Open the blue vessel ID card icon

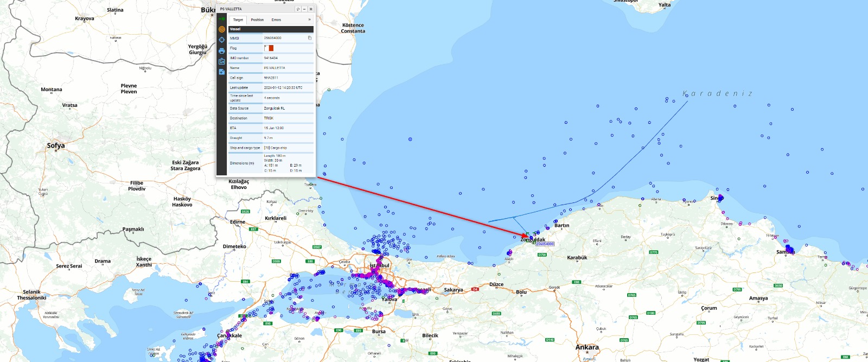click(221, 61)
